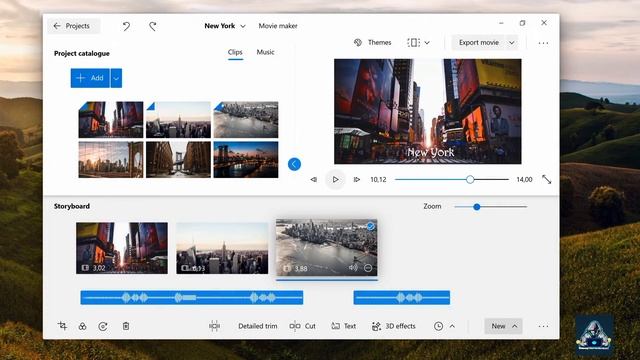The width and height of the screenshot is (640, 360).
Task: Open 3D effects
Action: tap(394, 326)
